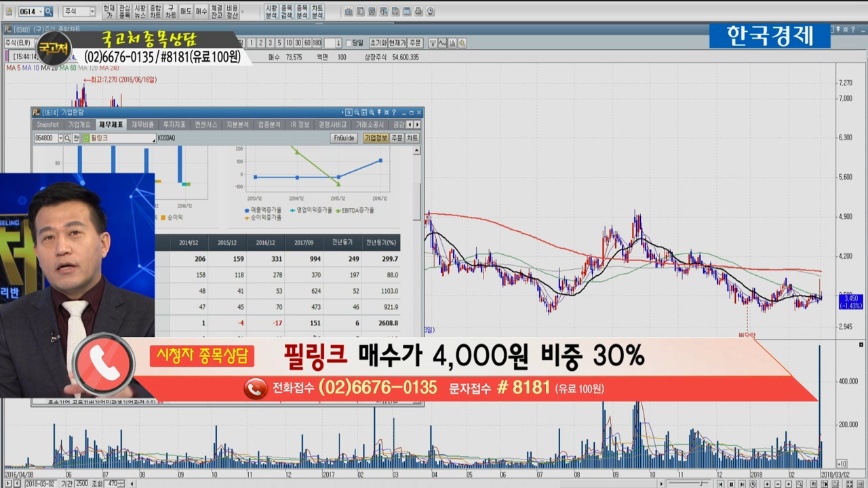Pin the 기업편람 window with pin icon

tap(378, 113)
